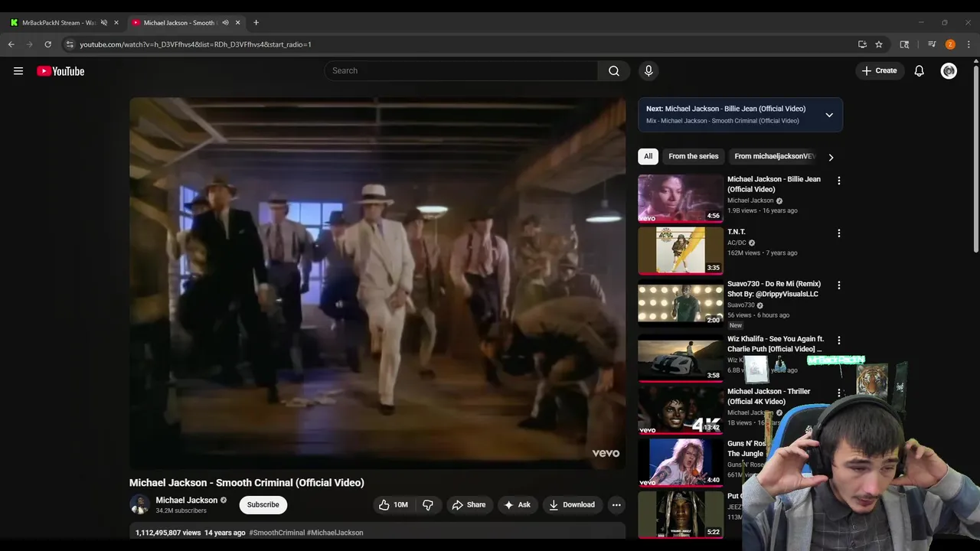Click the video title Smooth Criminal heading
Viewport: 980px width, 551px height.
coord(247,483)
